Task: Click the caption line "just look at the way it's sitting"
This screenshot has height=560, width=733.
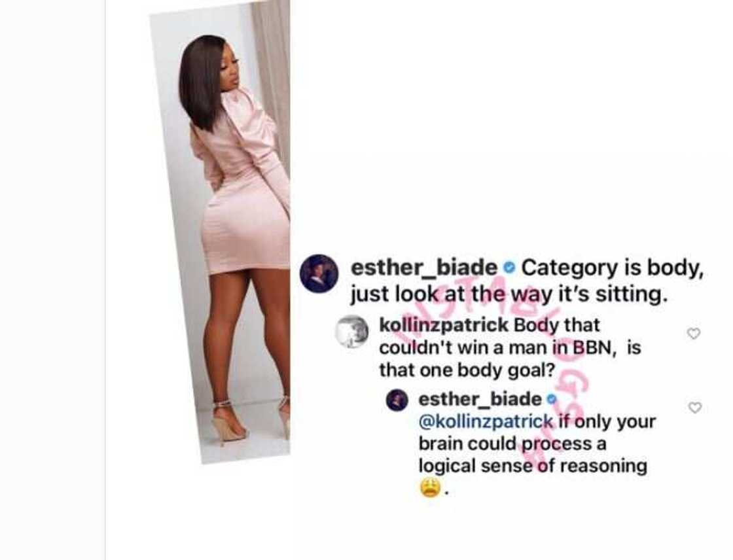Action: point(508,294)
